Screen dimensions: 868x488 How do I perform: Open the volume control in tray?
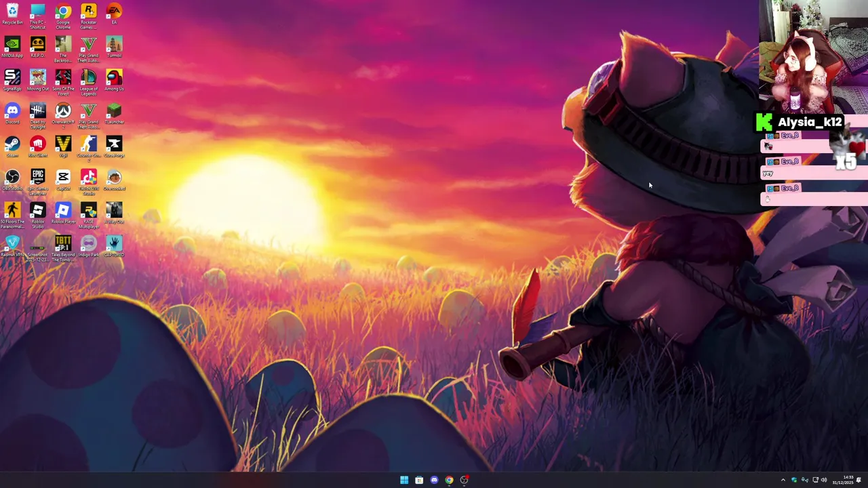pyautogui.click(x=824, y=480)
